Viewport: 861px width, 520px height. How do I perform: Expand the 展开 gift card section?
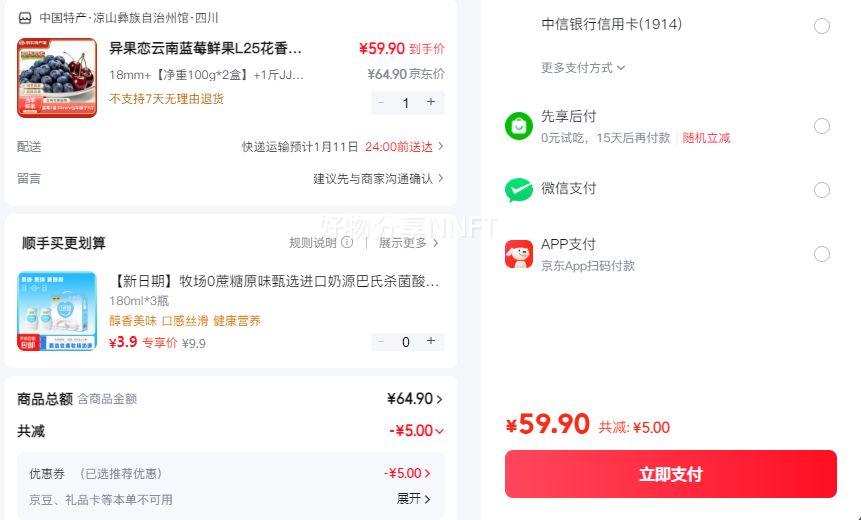pyautogui.click(x=414, y=499)
